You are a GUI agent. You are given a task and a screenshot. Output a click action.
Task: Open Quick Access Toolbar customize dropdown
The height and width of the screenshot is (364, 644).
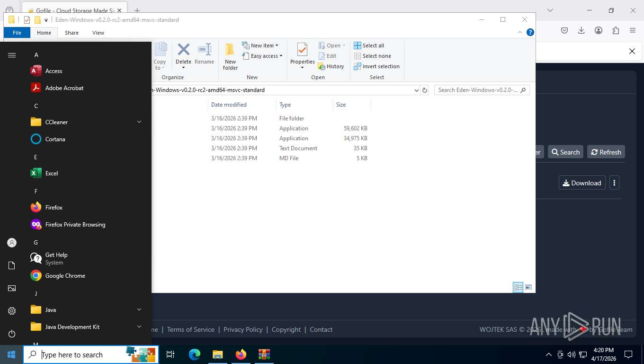pos(46,20)
